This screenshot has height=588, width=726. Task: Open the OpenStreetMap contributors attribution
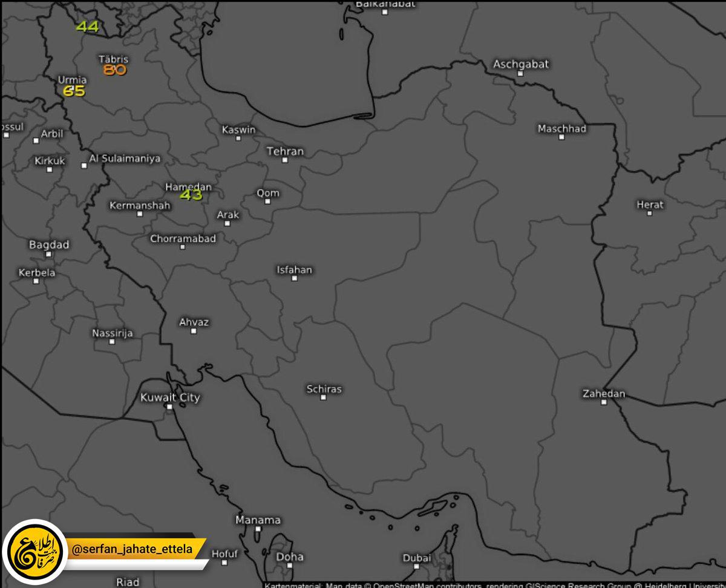coord(428,585)
